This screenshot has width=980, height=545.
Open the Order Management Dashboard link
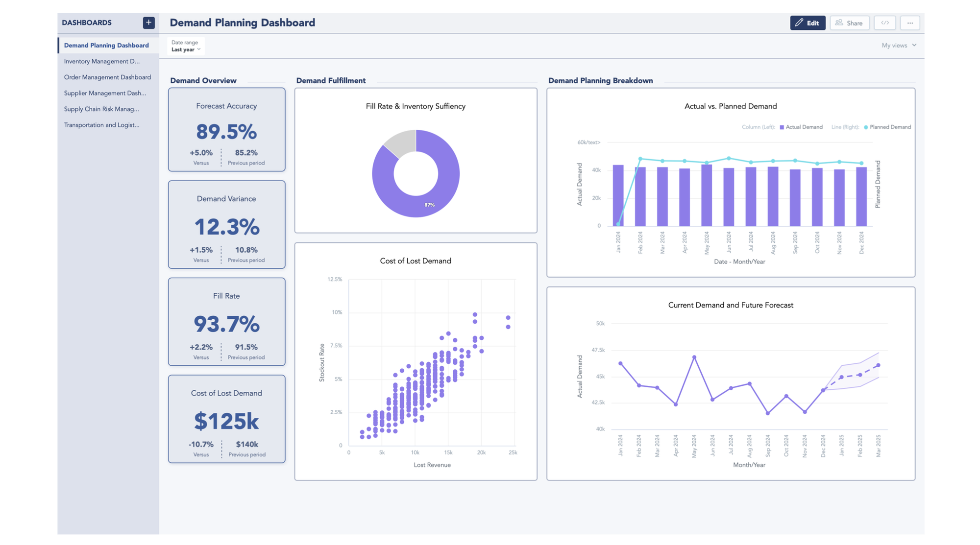click(107, 77)
